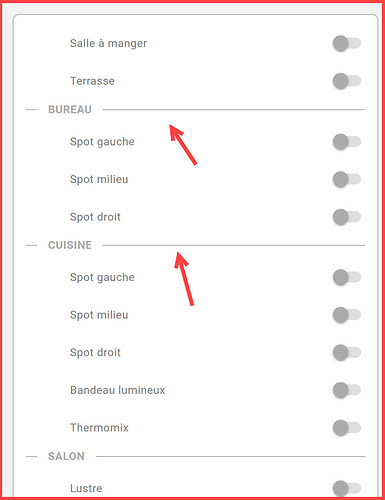
Task: Open Spot gauche label under BUREAU
Action: click(x=102, y=142)
